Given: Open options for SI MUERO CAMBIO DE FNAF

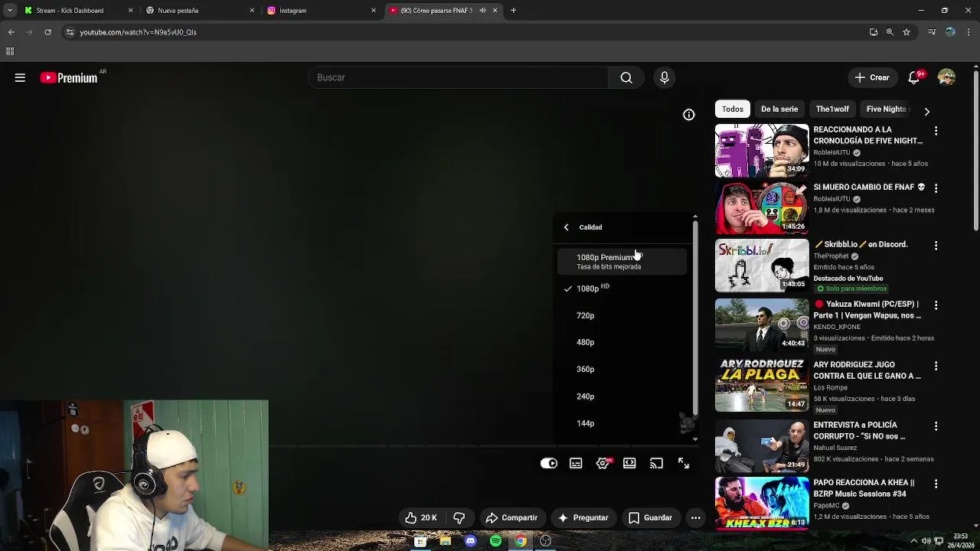Looking at the screenshot, I should (x=936, y=188).
